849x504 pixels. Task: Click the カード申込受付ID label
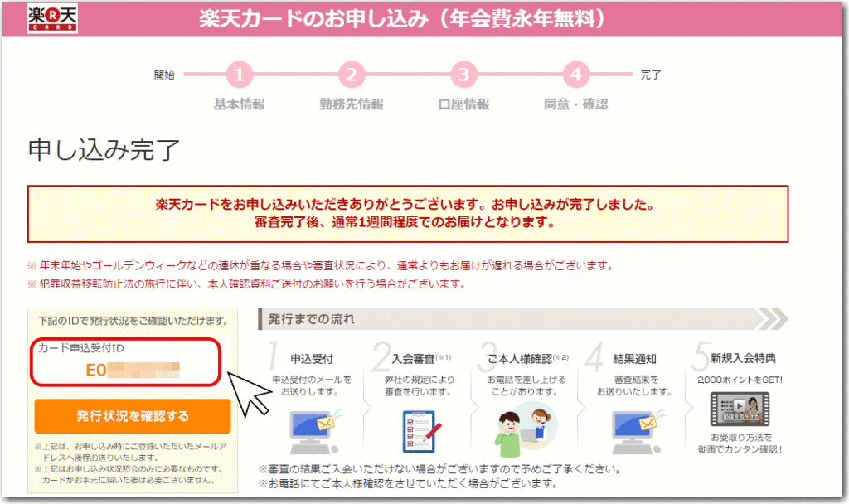tap(80, 347)
